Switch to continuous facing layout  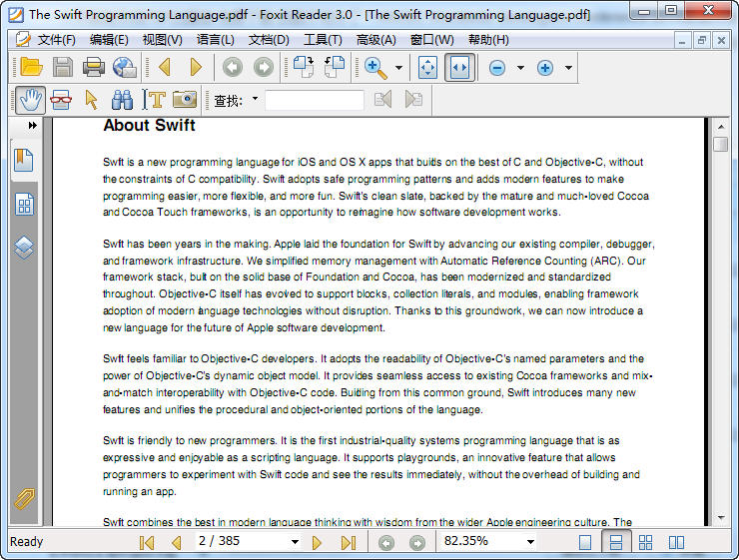click(x=646, y=543)
